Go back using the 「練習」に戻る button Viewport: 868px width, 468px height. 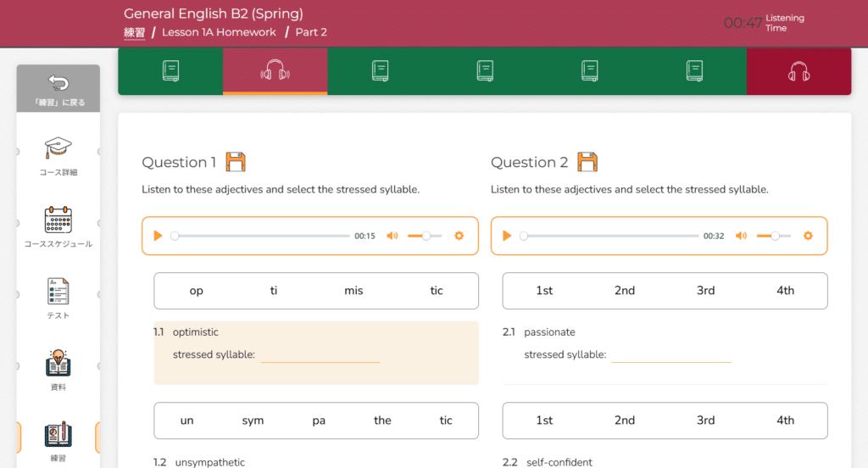tap(58, 89)
